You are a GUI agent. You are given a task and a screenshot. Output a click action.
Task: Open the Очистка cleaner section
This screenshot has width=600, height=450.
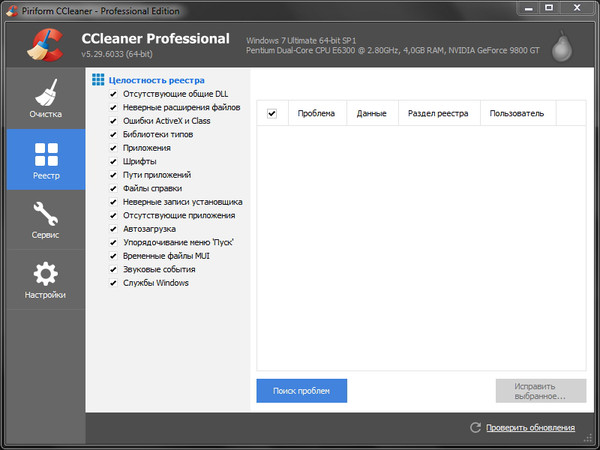click(x=46, y=98)
